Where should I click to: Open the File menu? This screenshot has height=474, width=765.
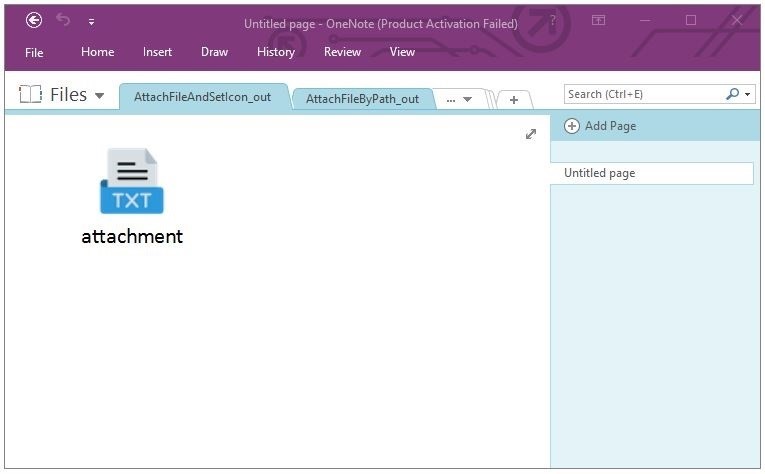34,52
